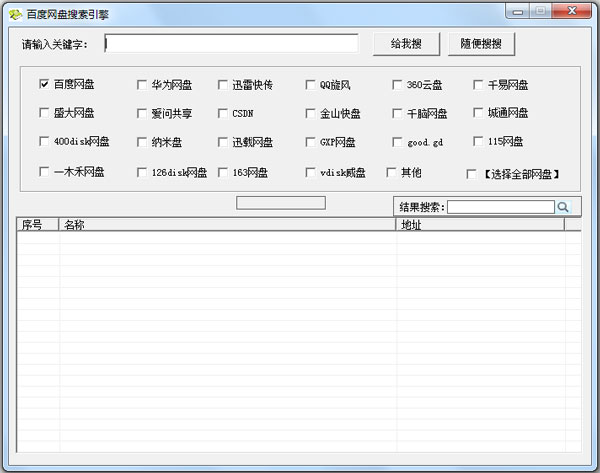The width and height of the screenshot is (600, 473).
Task: Enable the 其他 checkbox
Action: pos(391,173)
